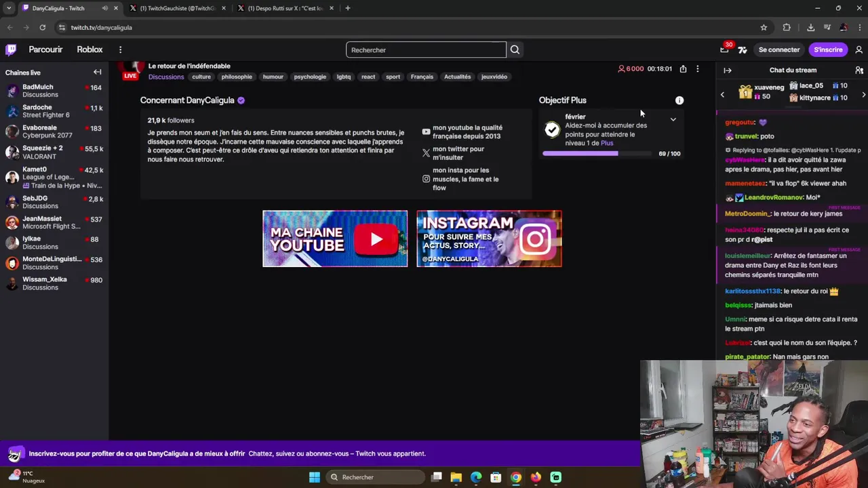Open the INSTAGRAM banner panel
Image resolution: width=868 pixels, height=488 pixels.
coord(489,239)
